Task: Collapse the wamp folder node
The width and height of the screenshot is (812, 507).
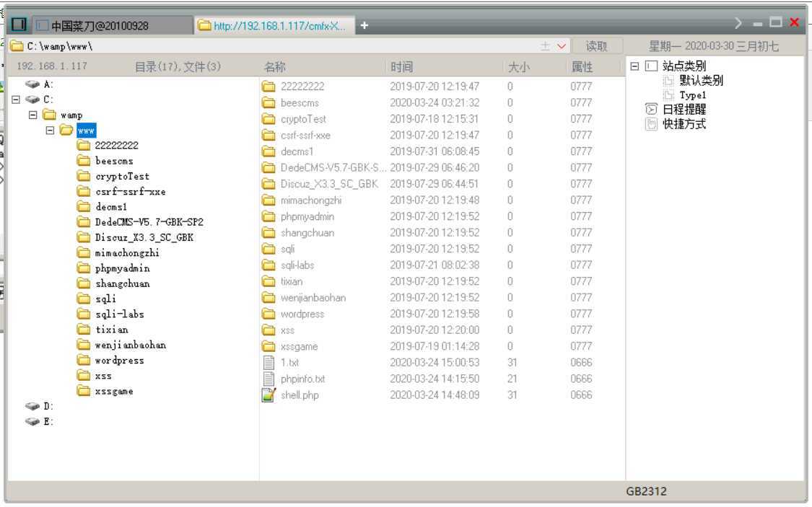Action: 32,115
